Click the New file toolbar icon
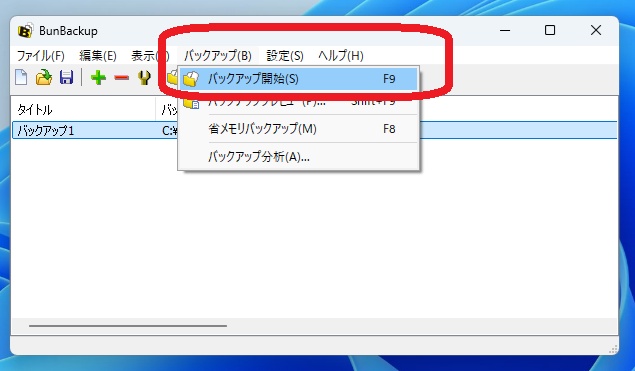This screenshot has width=635, height=371. (21, 77)
